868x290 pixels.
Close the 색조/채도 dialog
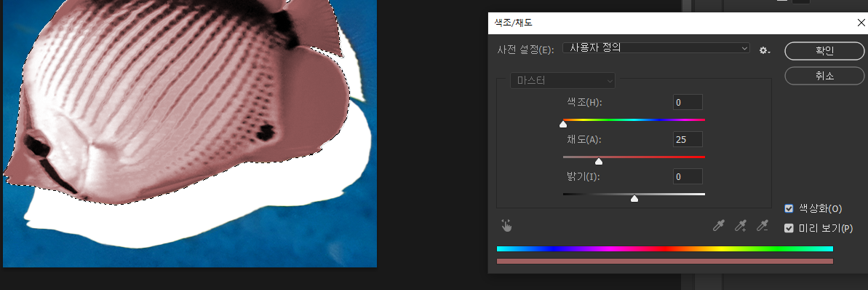[x=860, y=23]
